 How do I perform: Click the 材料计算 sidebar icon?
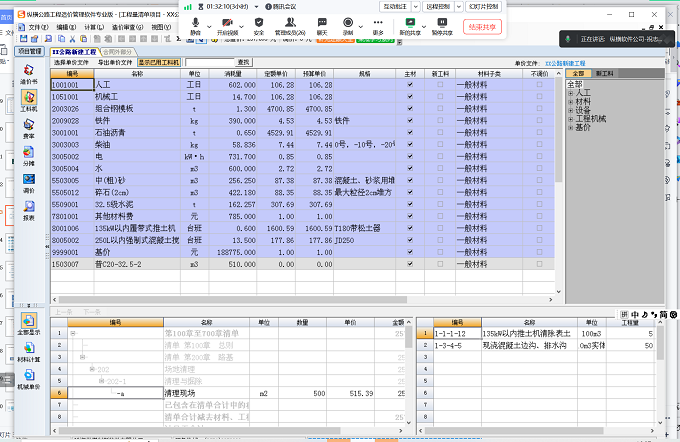pyautogui.click(x=29, y=352)
